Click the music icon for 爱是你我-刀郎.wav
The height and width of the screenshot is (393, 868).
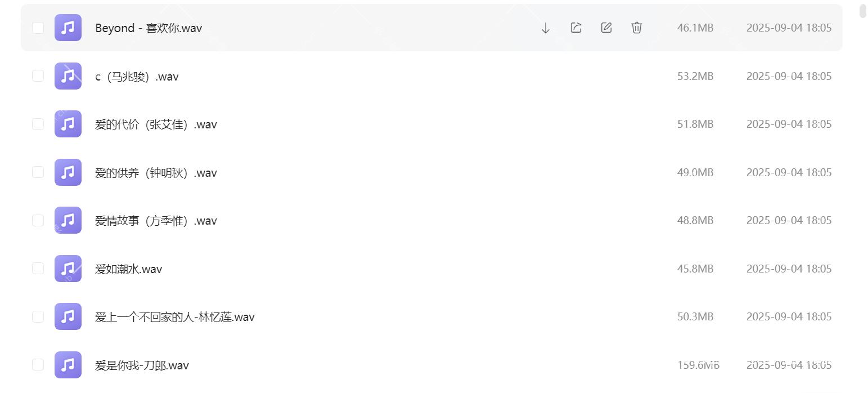click(68, 364)
